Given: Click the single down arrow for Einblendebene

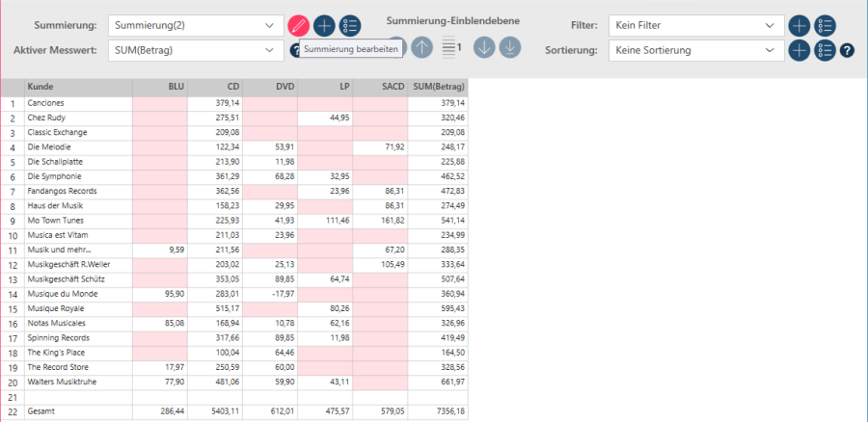Looking at the screenshot, I should coord(484,47).
